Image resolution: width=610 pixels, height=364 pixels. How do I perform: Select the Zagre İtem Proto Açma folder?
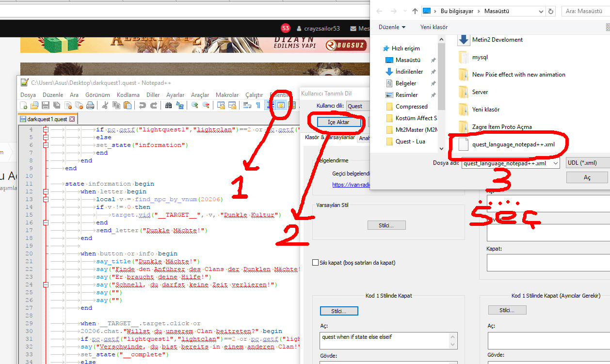coord(495,127)
